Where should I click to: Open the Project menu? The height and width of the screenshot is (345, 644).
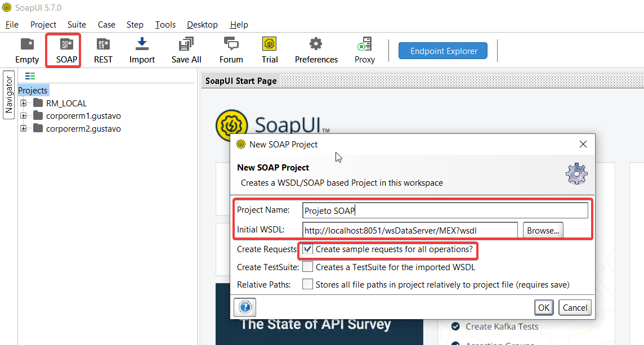[x=43, y=25]
